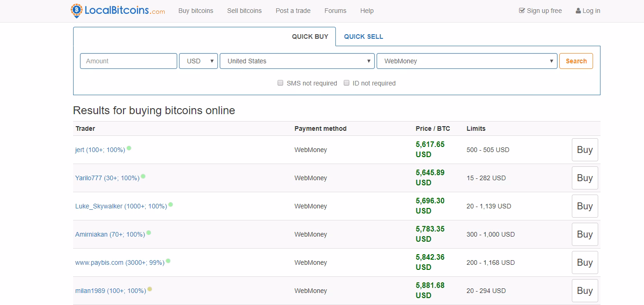This screenshot has height=305, width=644.
Task: Click Buy on the www.paybis.com row
Action: (x=585, y=262)
